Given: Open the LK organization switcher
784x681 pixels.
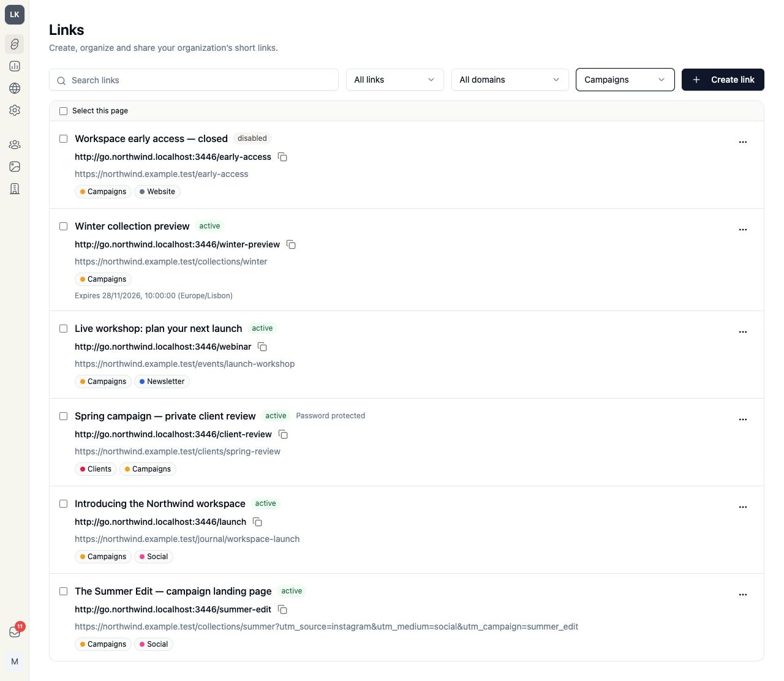Looking at the screenshot, I should click(15, 15).
